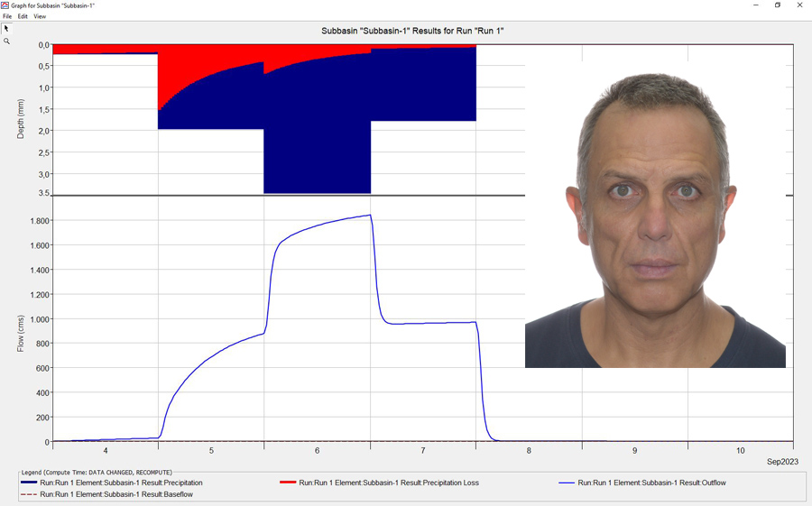
Task: Select the arrow pointer tool
Action: point(6,29)
